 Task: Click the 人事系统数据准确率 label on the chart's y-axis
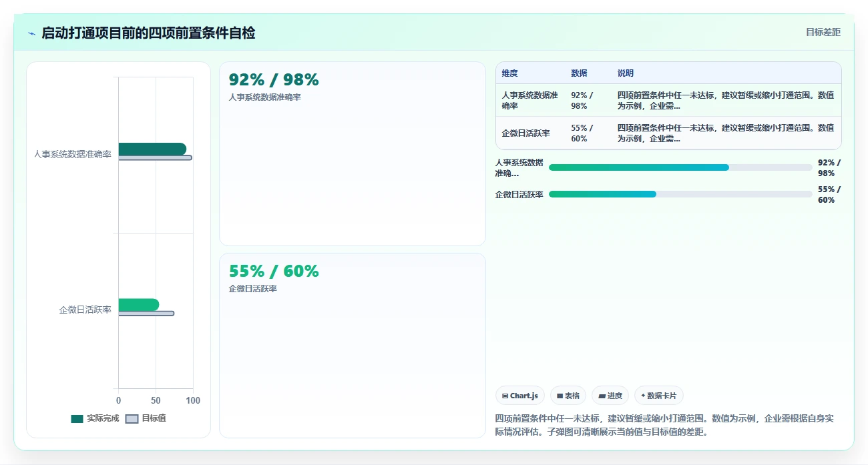pos(73,154)
